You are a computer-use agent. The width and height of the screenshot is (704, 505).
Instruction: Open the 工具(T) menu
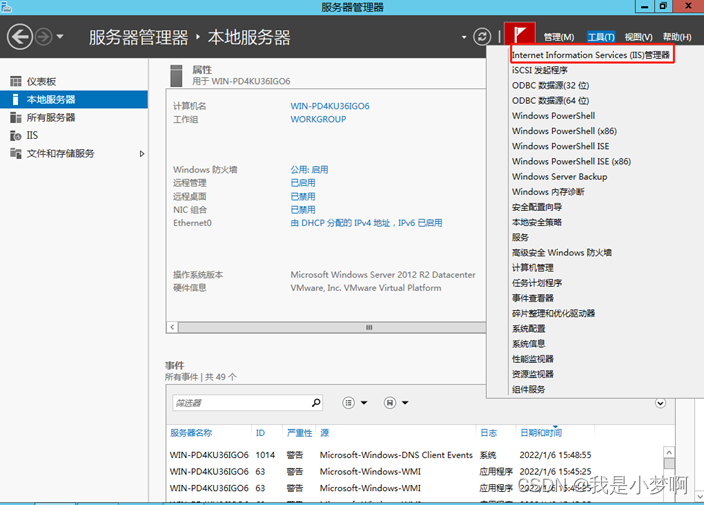601,37
